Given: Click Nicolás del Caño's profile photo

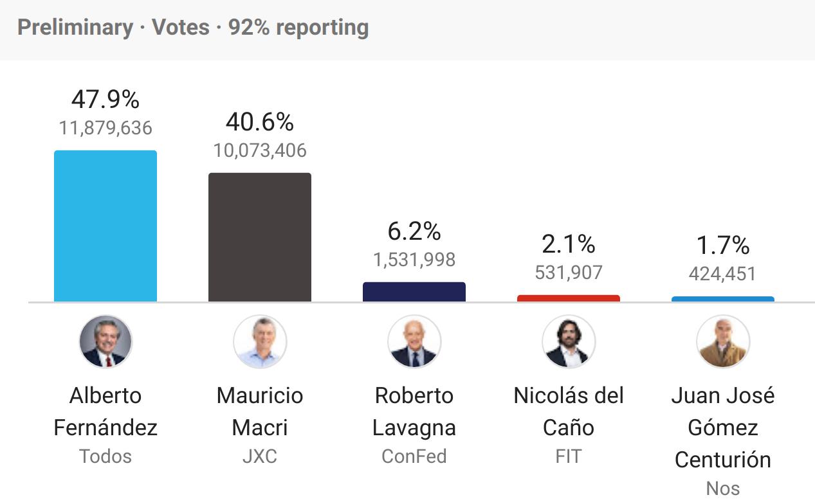Looking at the screenshot, I should tap(569, 341).
